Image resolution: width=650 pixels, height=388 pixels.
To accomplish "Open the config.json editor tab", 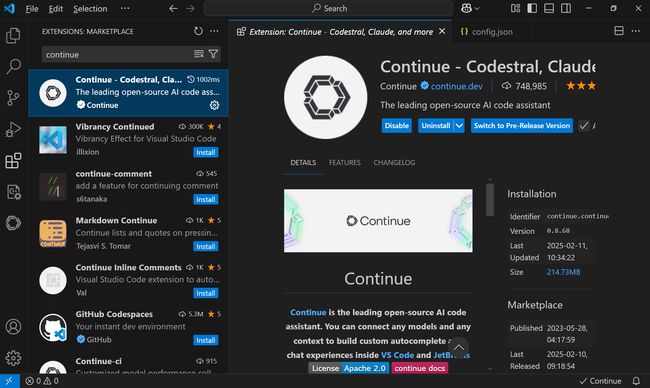I will pos(487,32).
